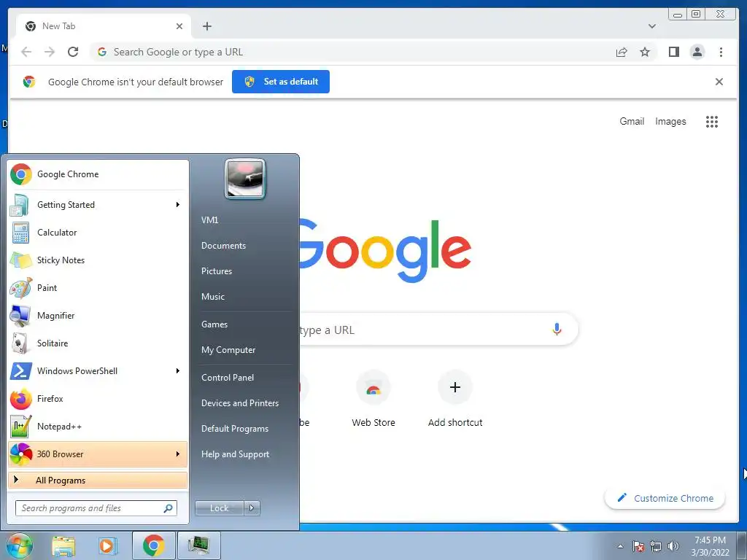Show hidden tray icons arrow
Viewport: 747px width, 560px height.
click(620, 546)
